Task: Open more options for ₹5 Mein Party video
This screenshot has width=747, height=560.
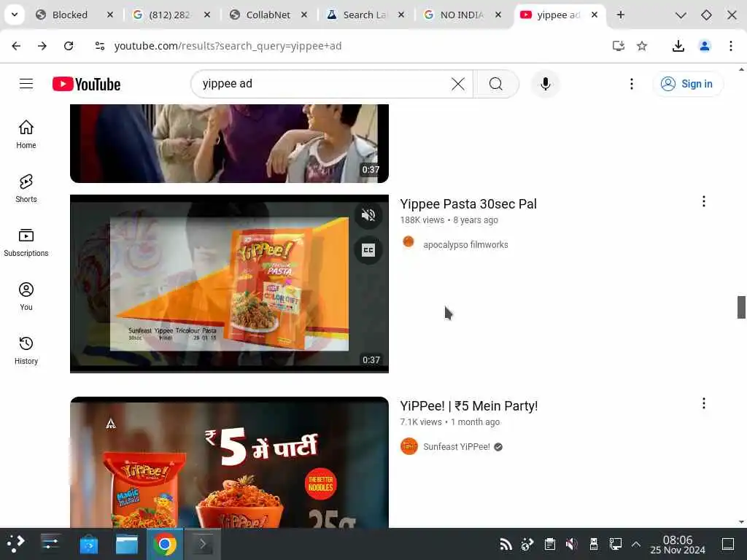Action: pos(704,403)
